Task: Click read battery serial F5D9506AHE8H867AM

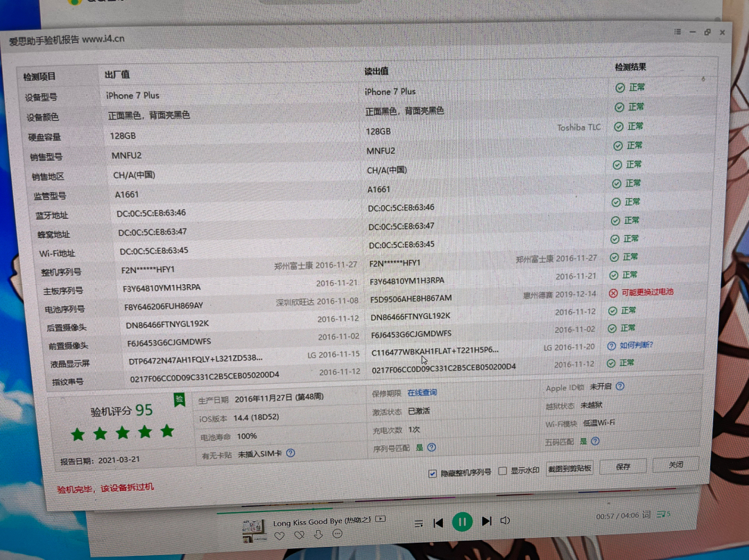Action: pos(411,299)
